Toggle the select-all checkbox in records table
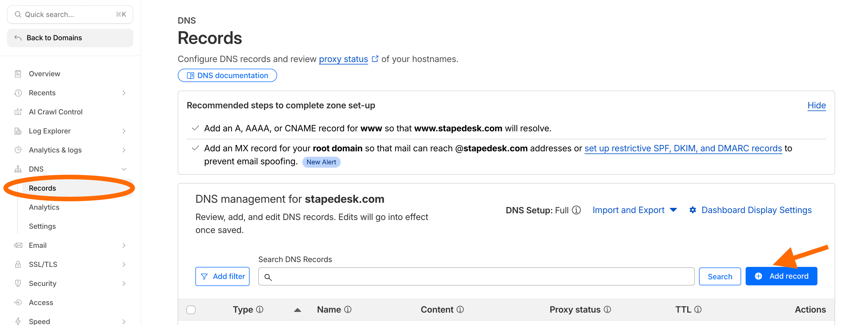This screenshot has height=325, width=868. click(191, 309)
